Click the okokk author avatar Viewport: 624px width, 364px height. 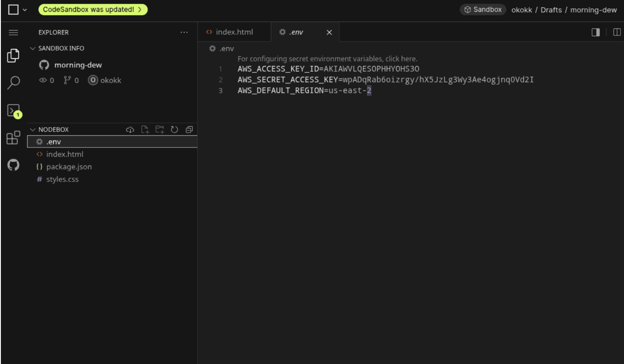[93, 80]
